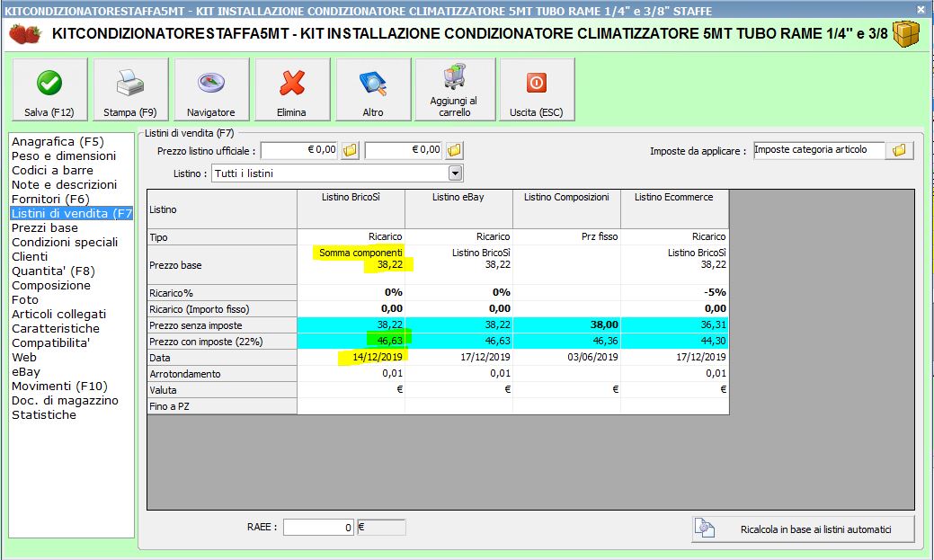Screen dimensions: 934x560
Task: Click the Elimina red X button
Action: pos(292,89)
